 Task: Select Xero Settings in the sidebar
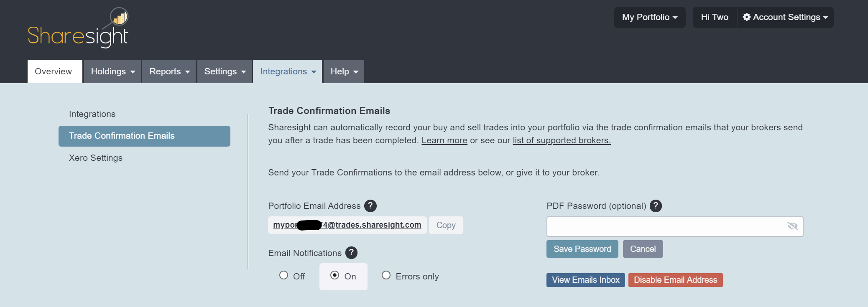[x=95, y=157]
